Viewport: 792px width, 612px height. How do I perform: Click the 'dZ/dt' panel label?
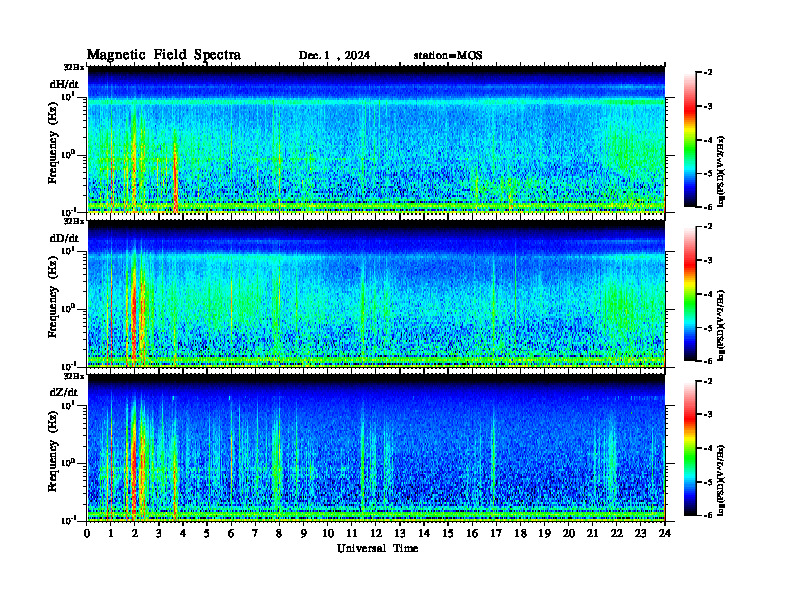tap(64, 392)
